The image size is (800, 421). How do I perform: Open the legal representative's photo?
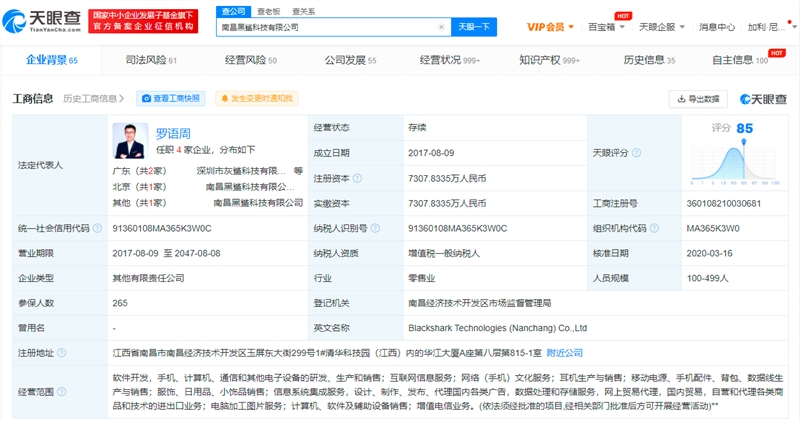(130, 141)
